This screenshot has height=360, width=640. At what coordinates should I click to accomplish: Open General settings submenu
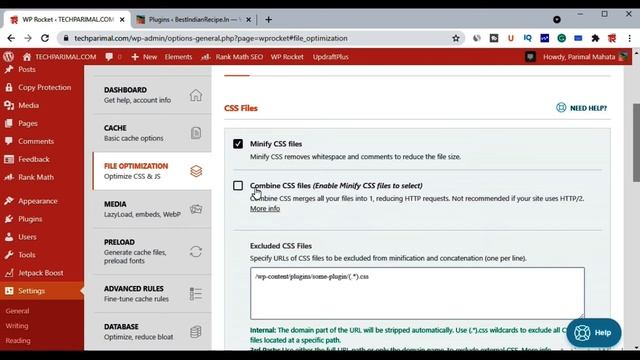18,311
